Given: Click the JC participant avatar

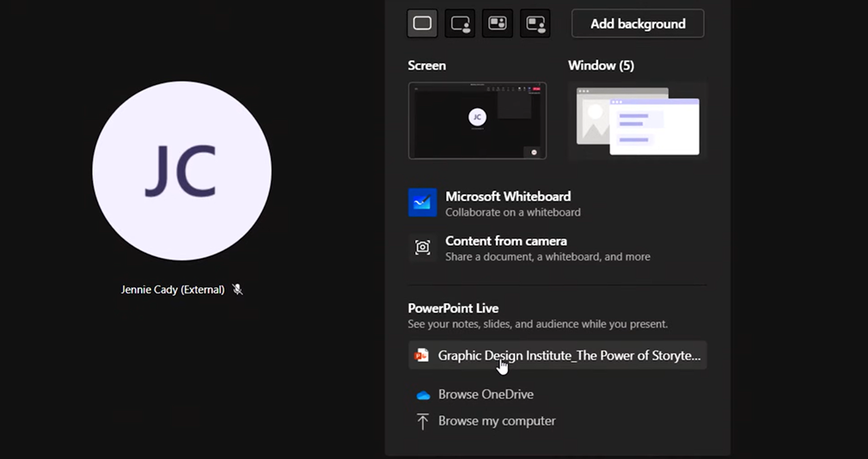Looking at the screenshot, I should [181, 170].
